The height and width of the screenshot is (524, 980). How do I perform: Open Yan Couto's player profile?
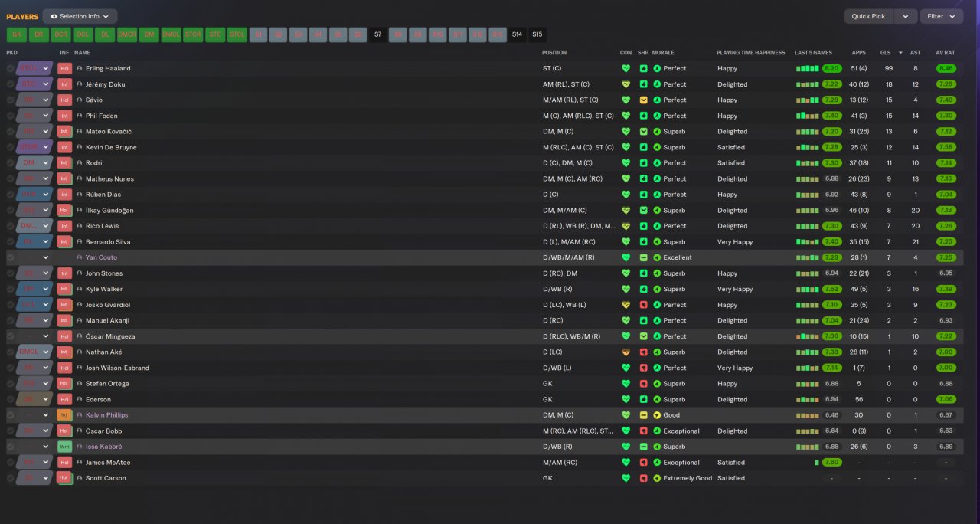(101, 257)
